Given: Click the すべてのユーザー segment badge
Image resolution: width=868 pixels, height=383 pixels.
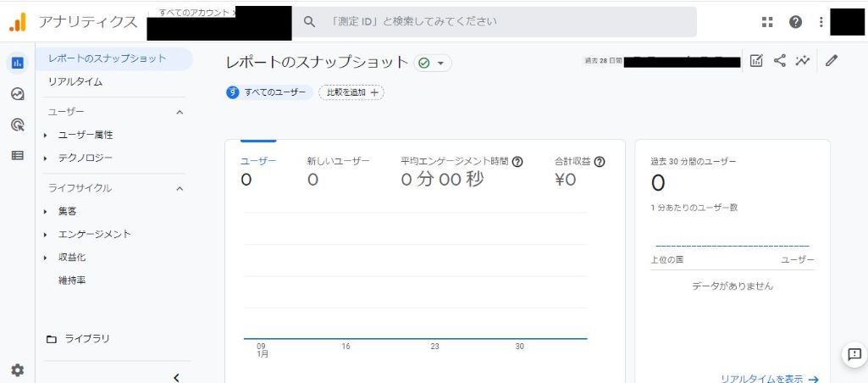Looking at the screenshot, I should point(269,92).
